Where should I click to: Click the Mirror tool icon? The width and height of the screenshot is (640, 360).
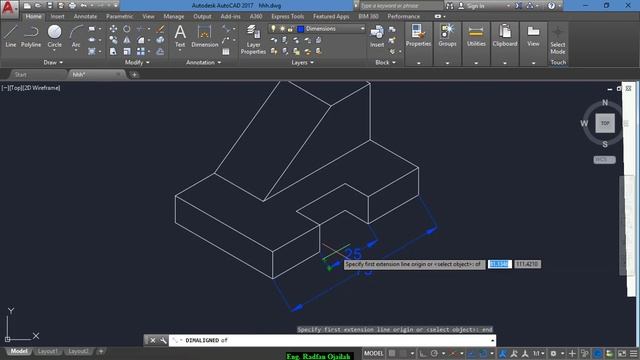coord(127,40)
